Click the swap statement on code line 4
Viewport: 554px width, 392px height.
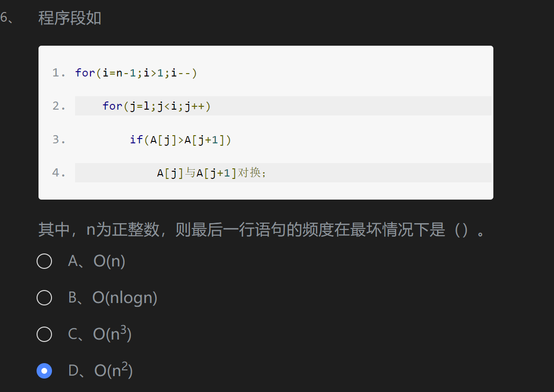(212, 173)
